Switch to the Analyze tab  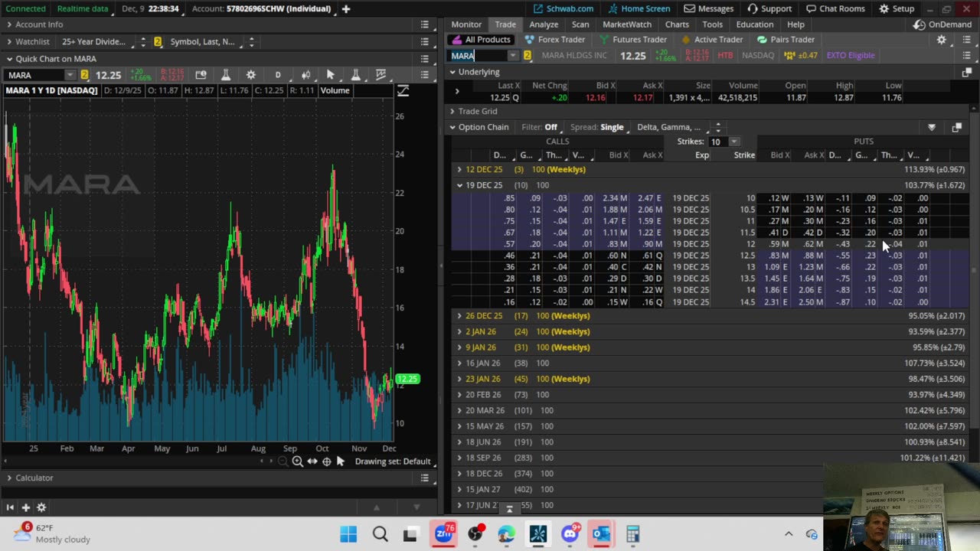click(544, 24)
